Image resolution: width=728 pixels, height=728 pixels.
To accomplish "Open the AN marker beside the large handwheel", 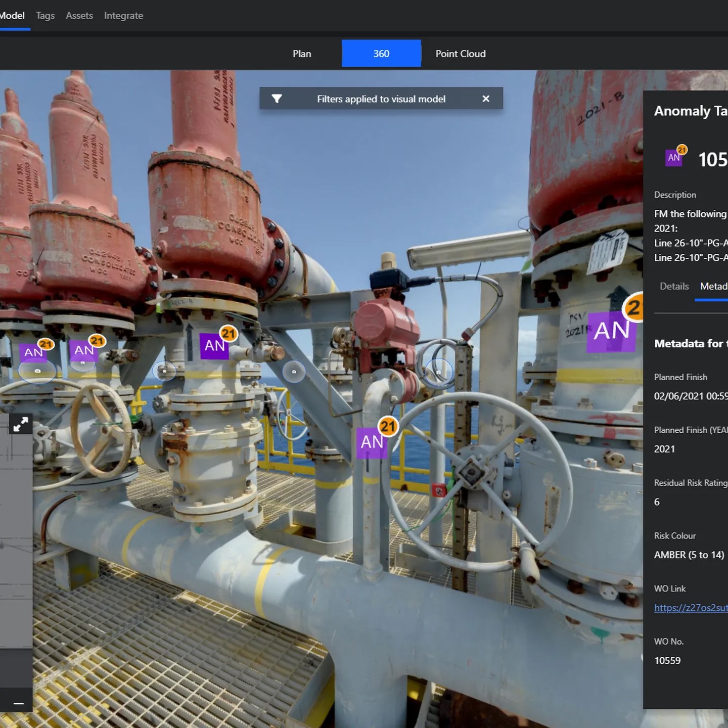I will pos(372,442).
